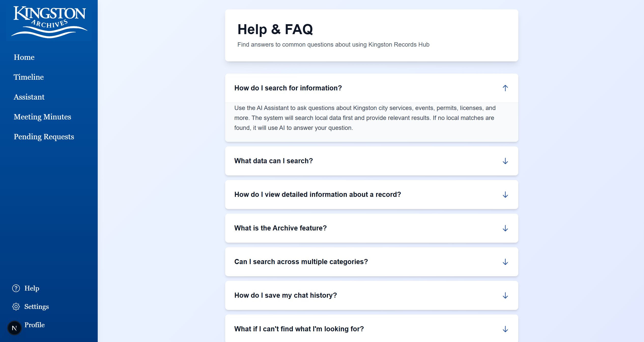Collapse the 'How do I search for information?' up arrow
Image resolution: width=644 pixels, height=342 pixels.
pos(505,88)
